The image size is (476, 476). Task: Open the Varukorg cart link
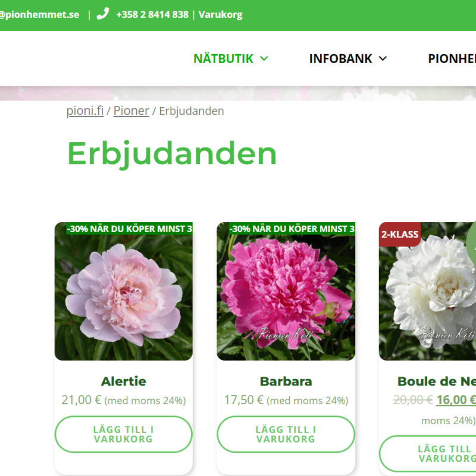(x=220, y=15)
